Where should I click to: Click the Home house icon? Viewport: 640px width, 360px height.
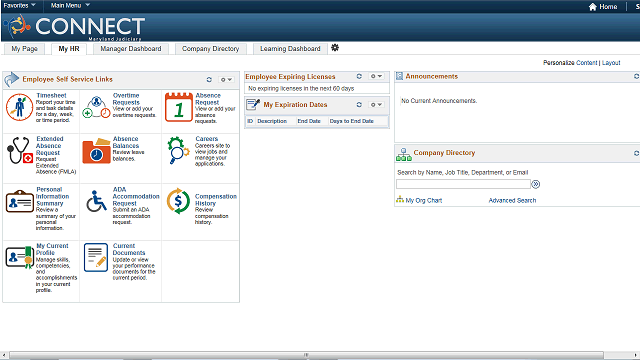(x=593, y=7)
